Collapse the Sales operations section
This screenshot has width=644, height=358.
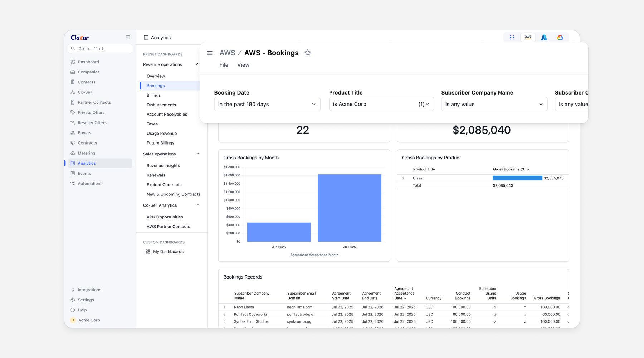(197, 154)
